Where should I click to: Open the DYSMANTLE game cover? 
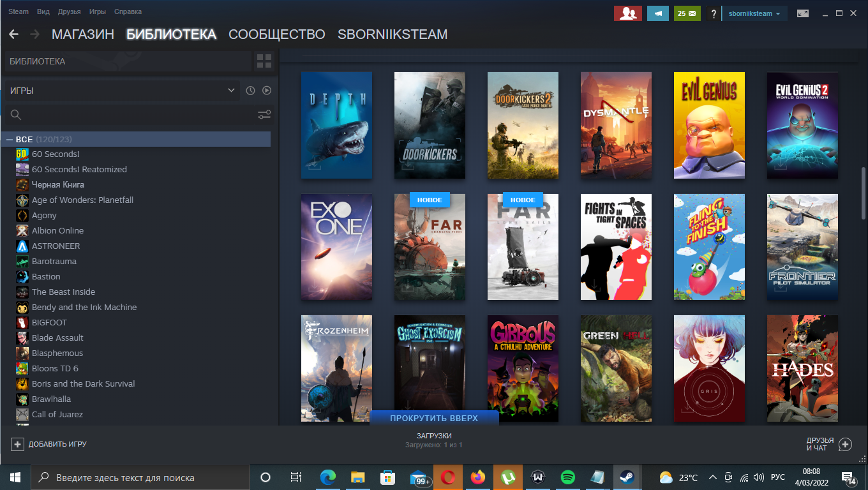click(616, 125)
